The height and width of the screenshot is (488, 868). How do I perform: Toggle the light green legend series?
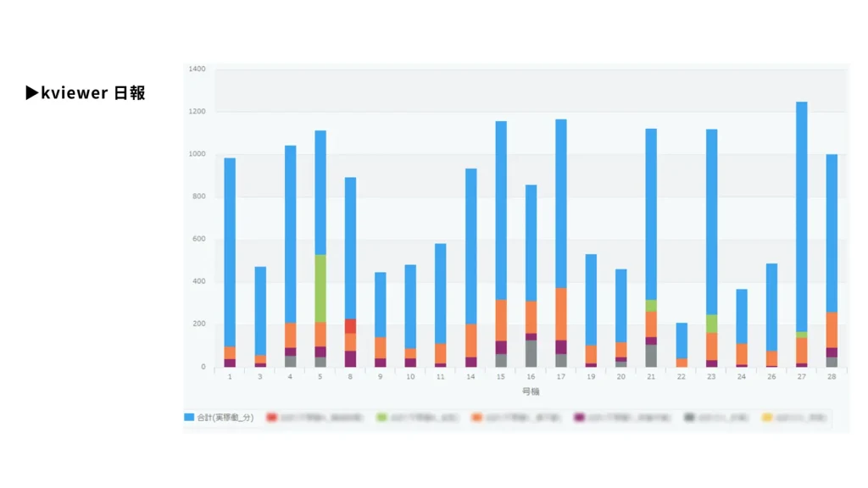[x=382, y=418]
